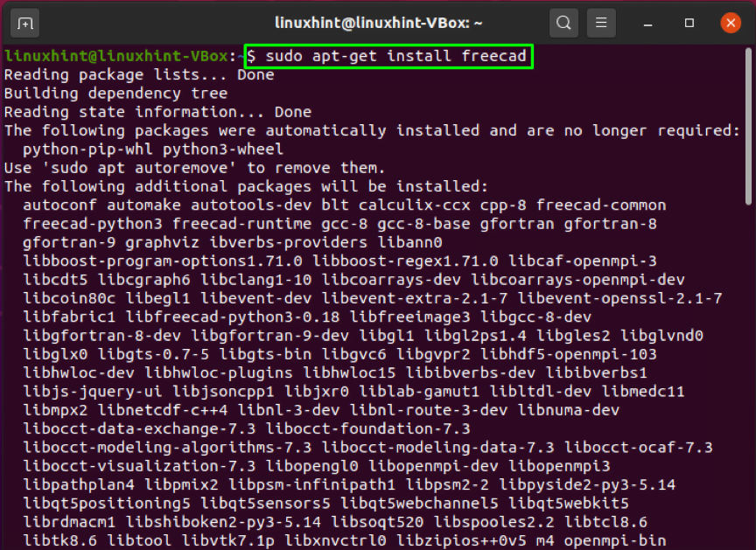Click the 'libqt5positioning5' package name
The height and width of the screenshot is (550, 756).
click(x=107, y=504)
